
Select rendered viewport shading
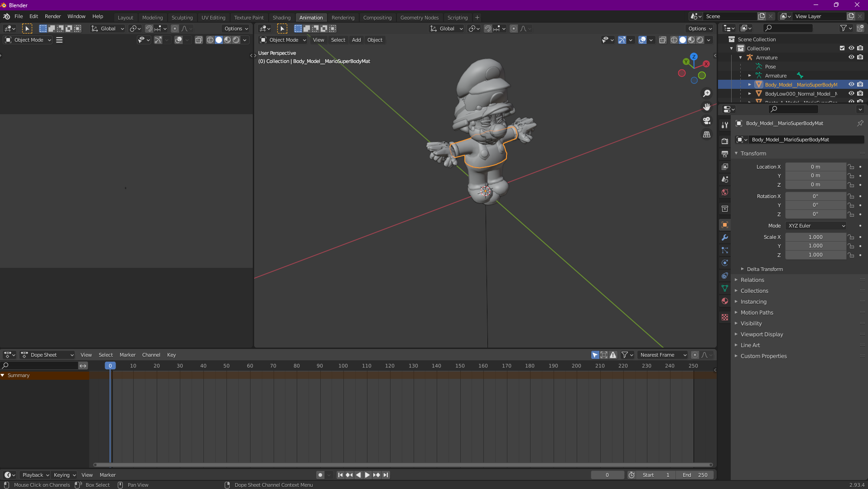[700, 40]
